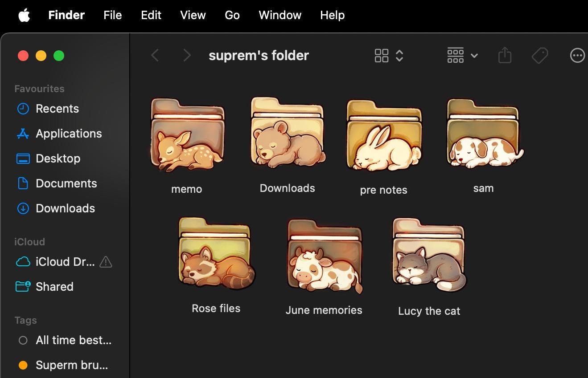Select the All time best tag circle
Image resolution: width=588 pixels, height=378 pixels.
[23, 340]
